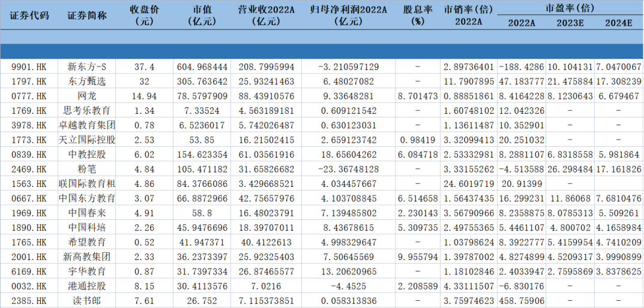Image resolution: width=644 pixels, height=308 pixels.
Task: Click the 天立国际控股 cell
Action: pos(87,140)
